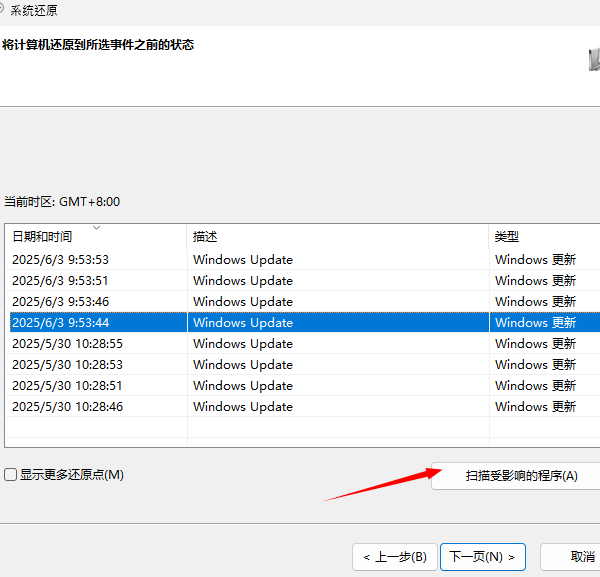
Task: Click Windows Update description in 10:28:53 row
Action: pos(243,365)
